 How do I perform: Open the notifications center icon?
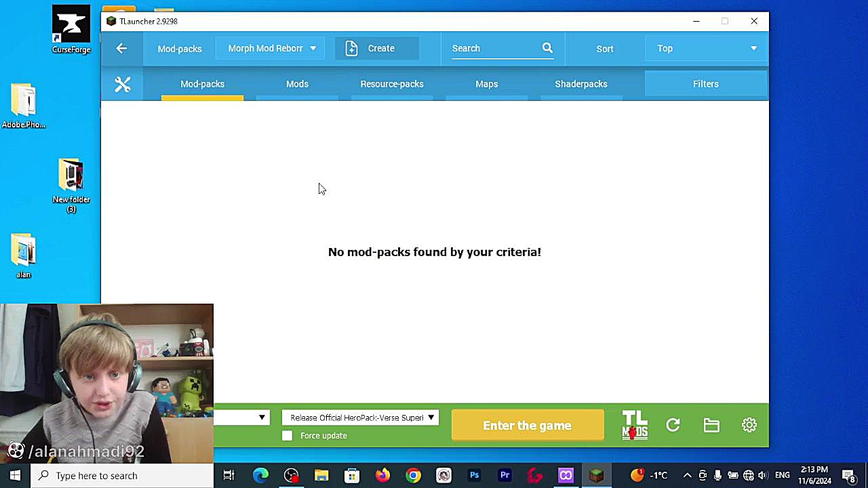click(849, 475)
